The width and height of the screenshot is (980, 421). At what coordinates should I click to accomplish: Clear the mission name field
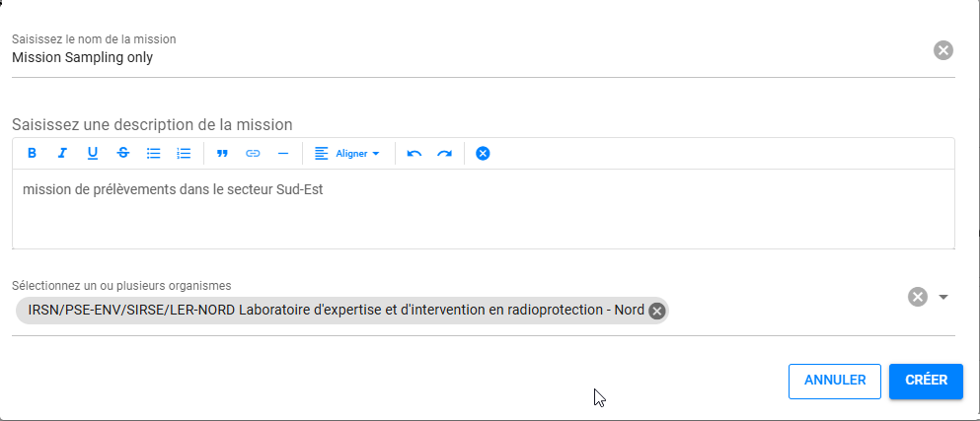coord(943,50)
